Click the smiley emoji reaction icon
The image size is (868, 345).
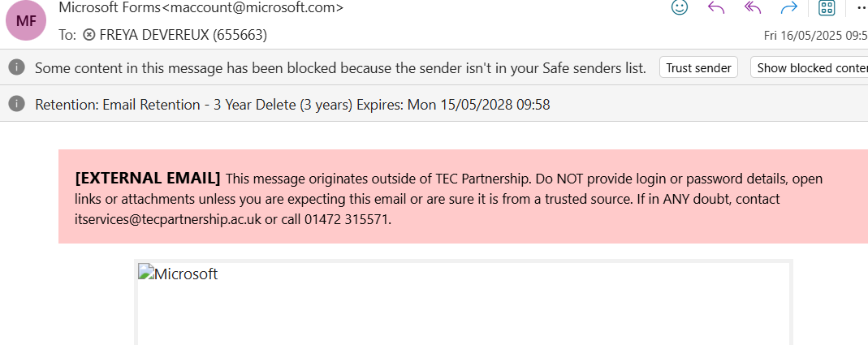coord(680,7)
